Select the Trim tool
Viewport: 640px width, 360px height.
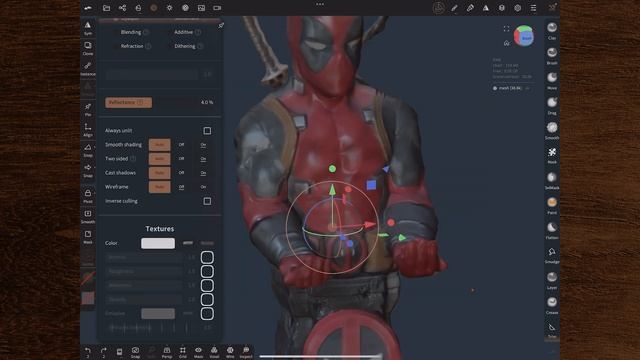click(x=552, y=331)
